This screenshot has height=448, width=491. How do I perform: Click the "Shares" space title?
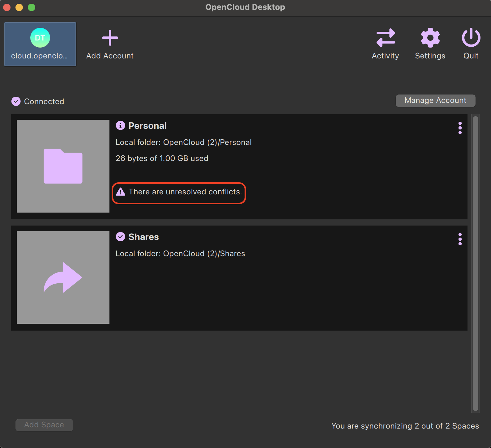pyautogui.click(x=144, y=237)
